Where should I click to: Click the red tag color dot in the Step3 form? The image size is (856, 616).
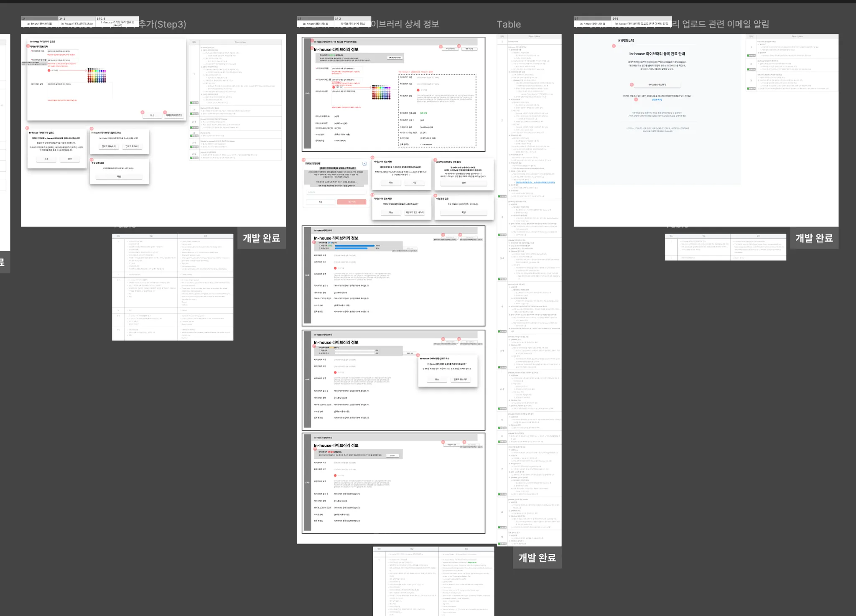(x=49, y=70)
